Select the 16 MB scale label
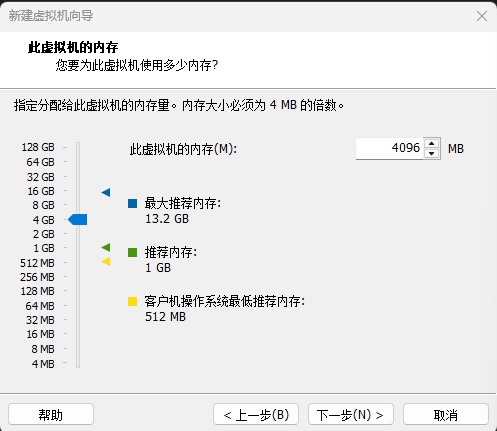This screenshot has height=431, width=497. (x=40, y=334)
